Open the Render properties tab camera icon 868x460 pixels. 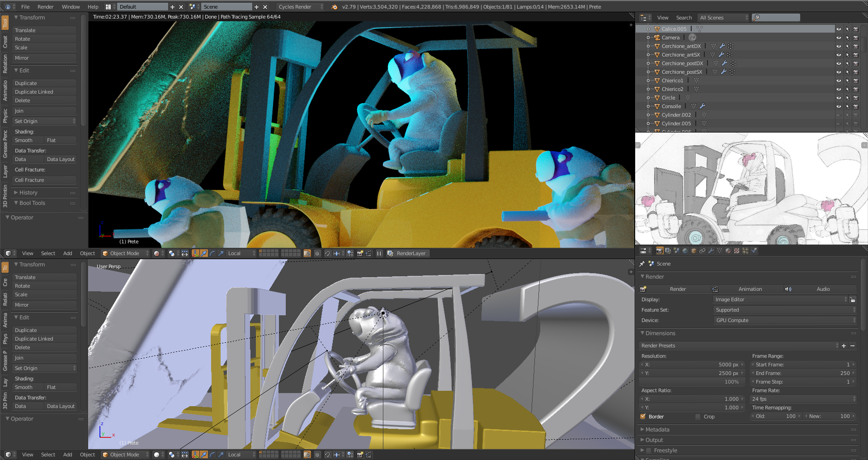point(660,251)
